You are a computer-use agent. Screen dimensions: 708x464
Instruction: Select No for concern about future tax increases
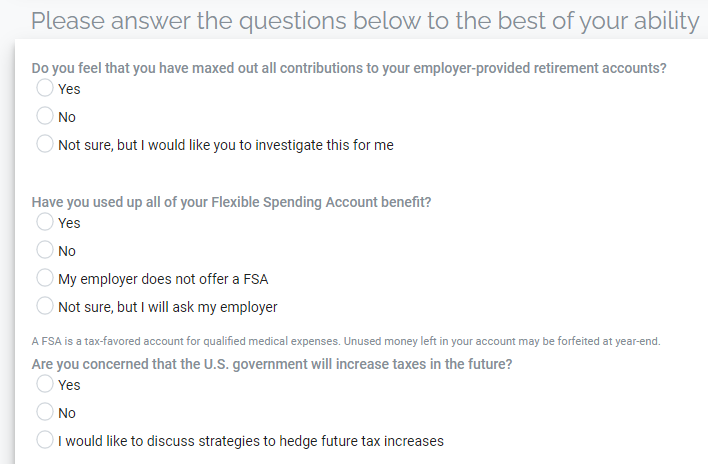tap(45, 412)
